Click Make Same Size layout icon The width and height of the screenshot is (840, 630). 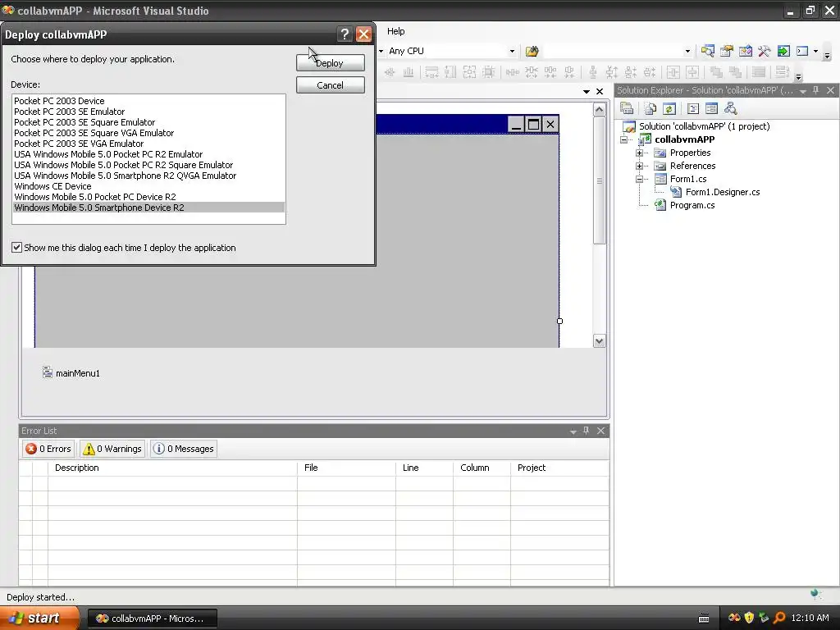coord(469,72)
